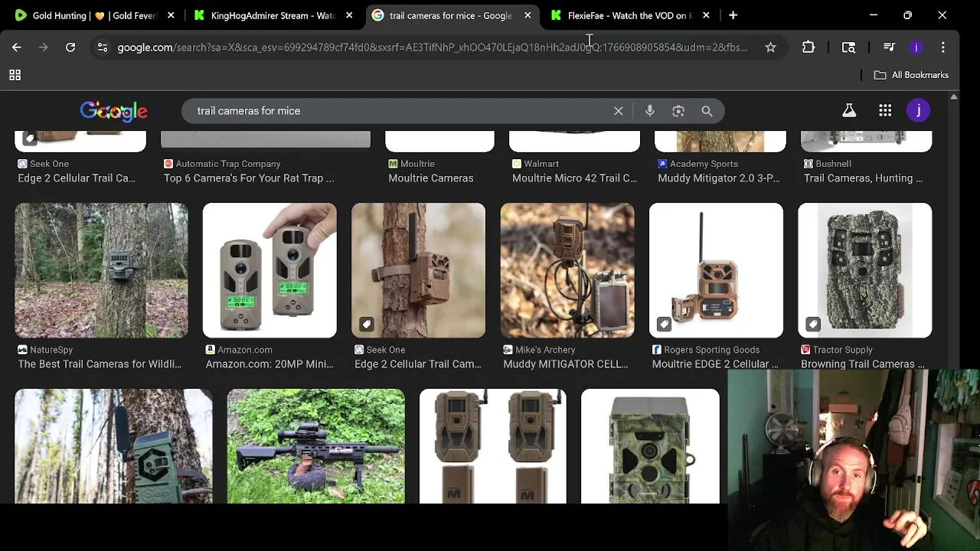Screen dimensions: 980x551
Task: Open the camouflage trail camera image
Action: point(650,446)
